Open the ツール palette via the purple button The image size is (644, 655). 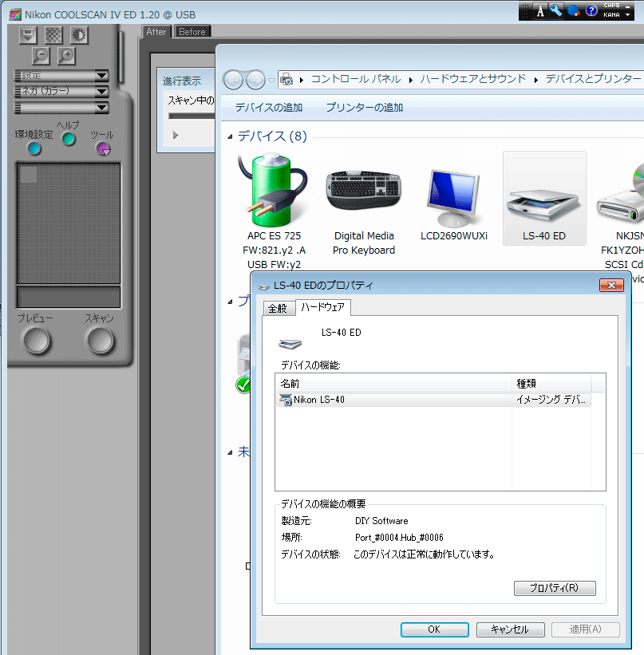pyautogui.click(x=103, y=148)
